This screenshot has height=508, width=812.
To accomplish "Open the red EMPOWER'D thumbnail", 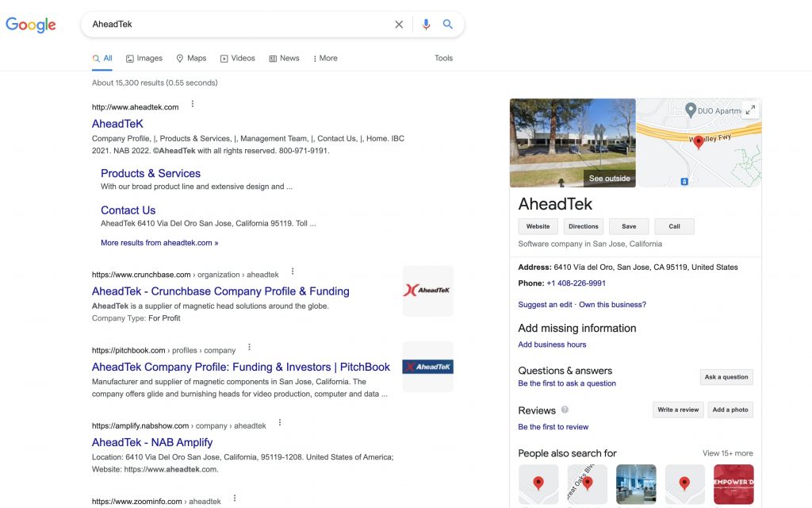I will (733, 484).
